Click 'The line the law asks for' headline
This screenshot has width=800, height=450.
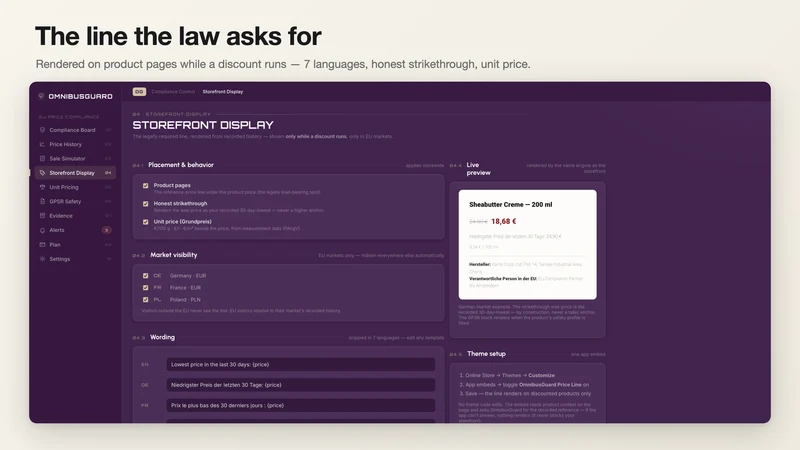(178, 36)
